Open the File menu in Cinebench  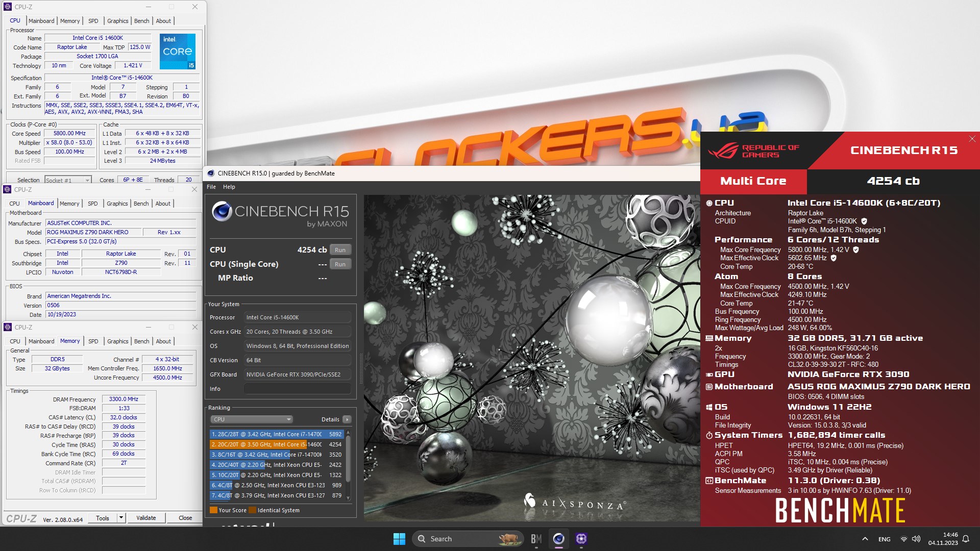point(211,187)
